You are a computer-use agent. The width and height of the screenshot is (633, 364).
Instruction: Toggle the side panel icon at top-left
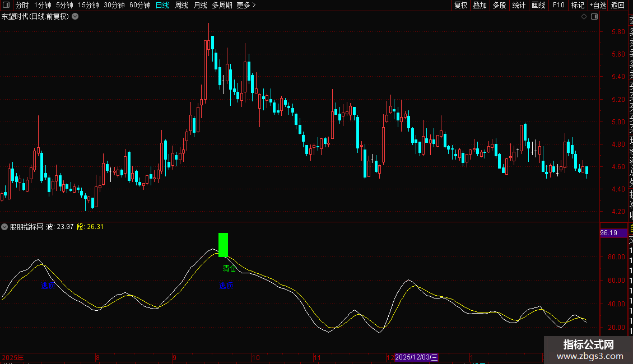point(6,5)
